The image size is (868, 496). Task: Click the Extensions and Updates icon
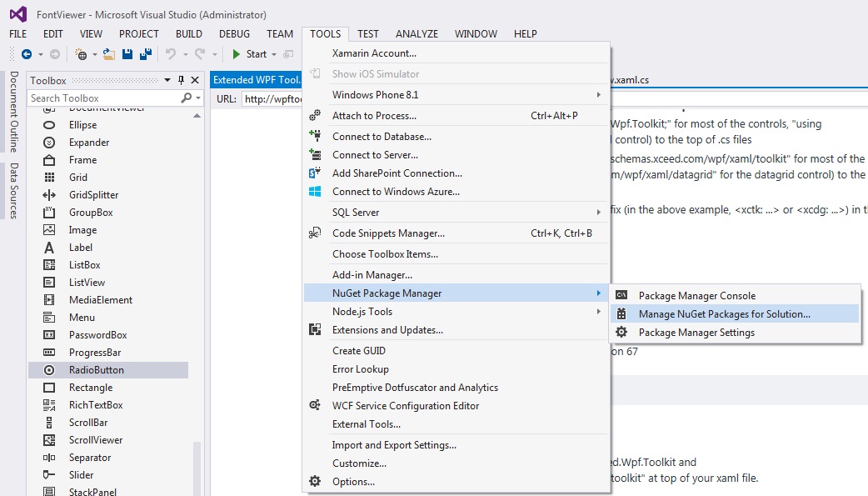[315, 330]
